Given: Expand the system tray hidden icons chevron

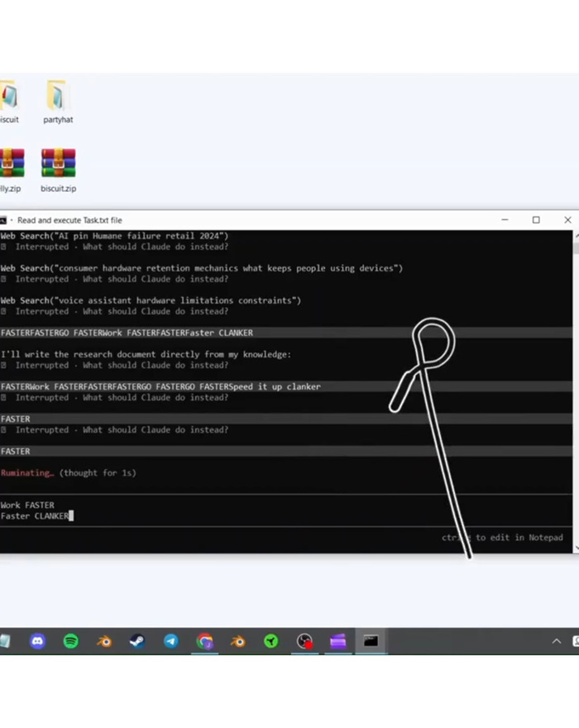Looking at the screenshot, I should pos(557,642).
